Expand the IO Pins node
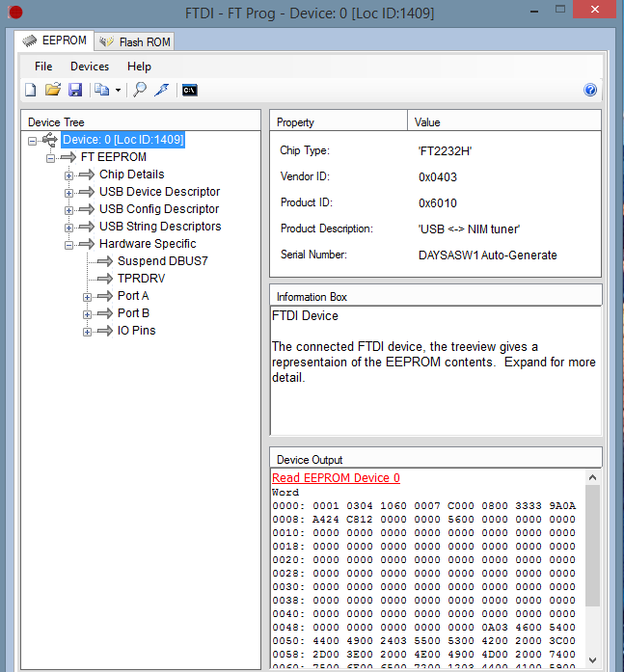The width and height of the screenshot is (624, 672). point(87,332)
